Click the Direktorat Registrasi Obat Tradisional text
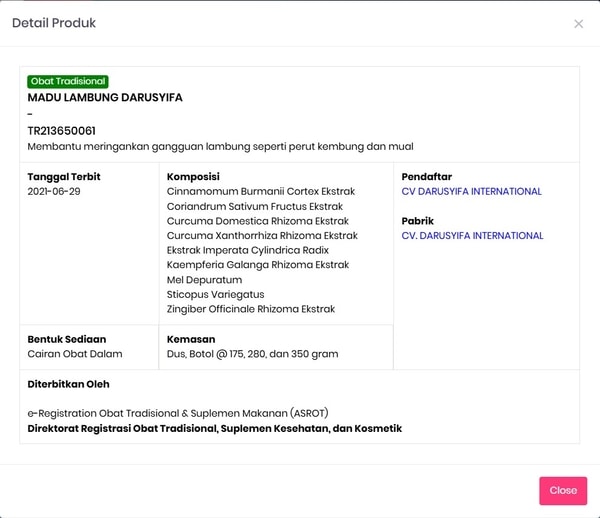The image size is (600, 518). point(214,429)
